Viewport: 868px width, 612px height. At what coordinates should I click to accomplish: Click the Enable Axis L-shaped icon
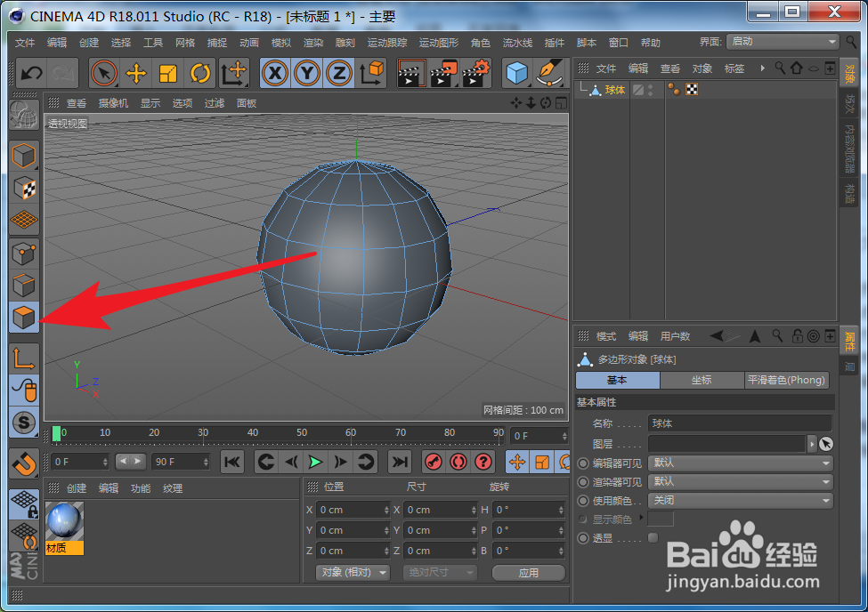click(24, 358)
